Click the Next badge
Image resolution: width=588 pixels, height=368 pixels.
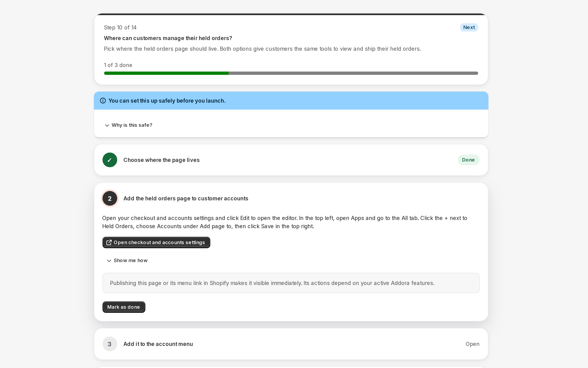(x=469, y=28)
